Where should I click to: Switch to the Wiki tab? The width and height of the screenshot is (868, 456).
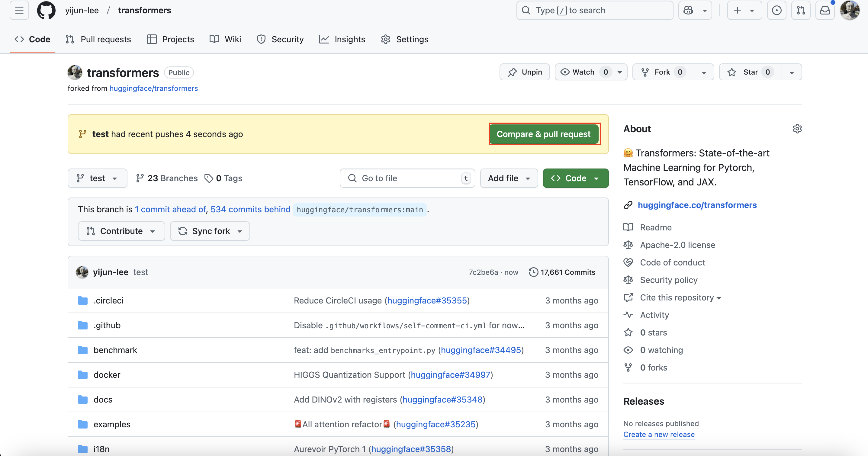coord(225,39)
